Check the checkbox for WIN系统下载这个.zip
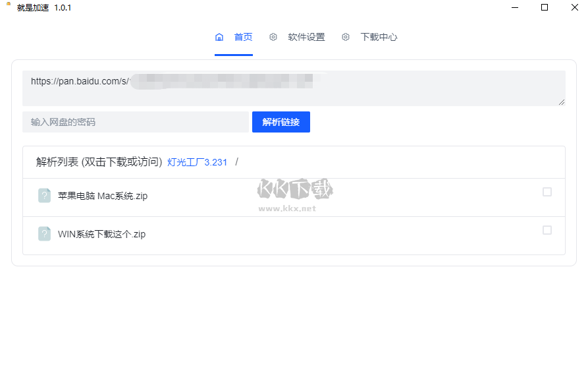588x387 pixels. click(547, 230)
